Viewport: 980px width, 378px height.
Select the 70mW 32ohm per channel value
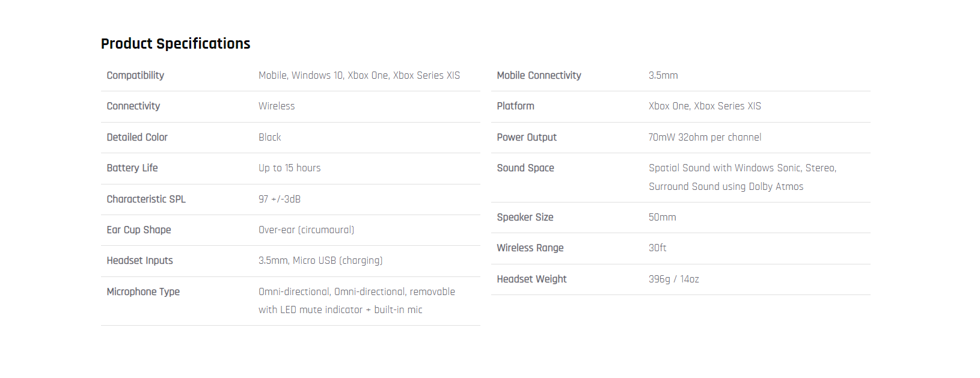tap(705, 138)
